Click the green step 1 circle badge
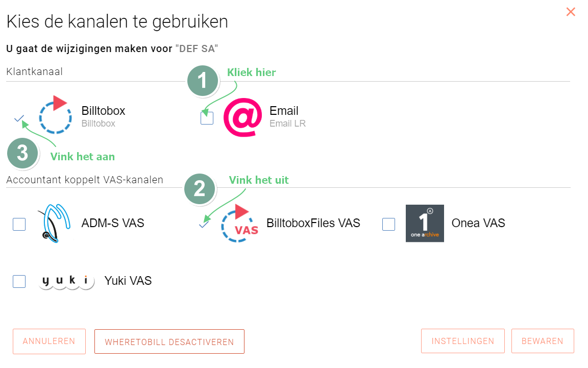 tap(203, 81)
